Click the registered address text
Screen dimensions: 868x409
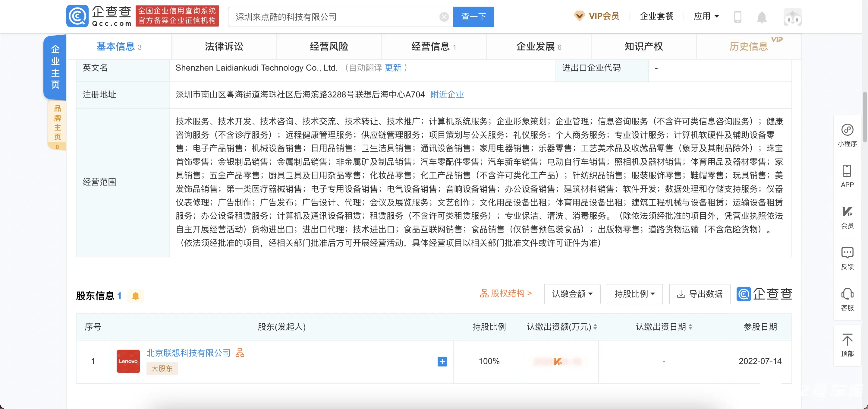(300, 95)
